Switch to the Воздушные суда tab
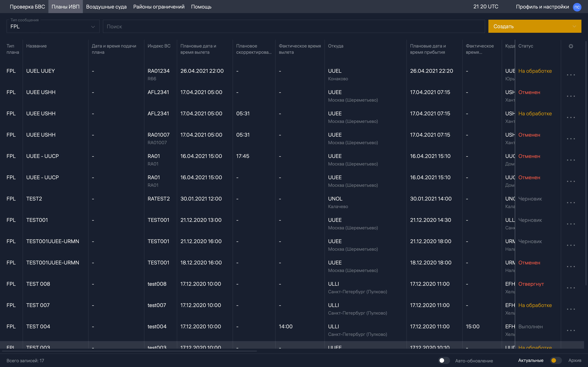Viewport: 588px width, 367px height. coord(106,7)
